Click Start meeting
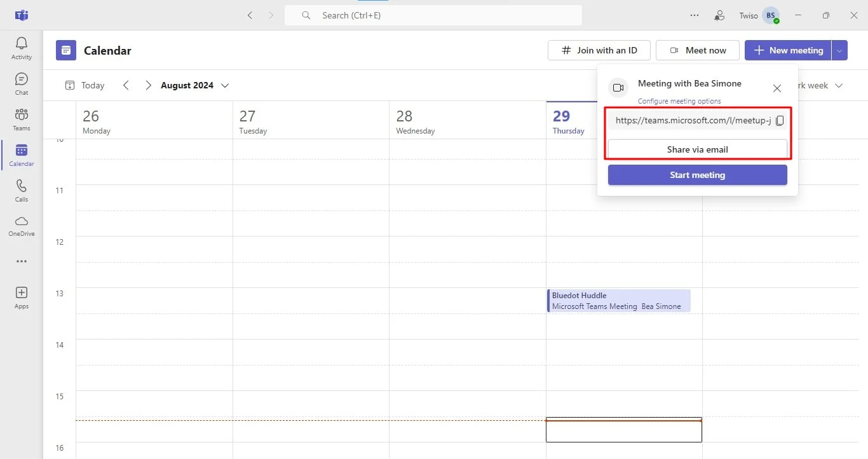Viewport: 868px width, 459px height. [698, 175]
